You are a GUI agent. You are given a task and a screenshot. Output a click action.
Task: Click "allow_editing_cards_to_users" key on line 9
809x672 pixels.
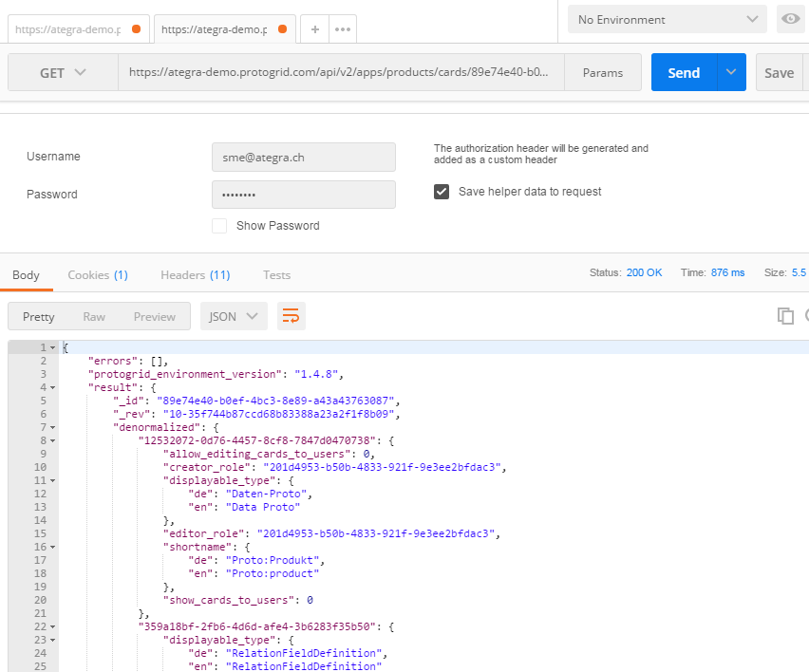point(256,454)
